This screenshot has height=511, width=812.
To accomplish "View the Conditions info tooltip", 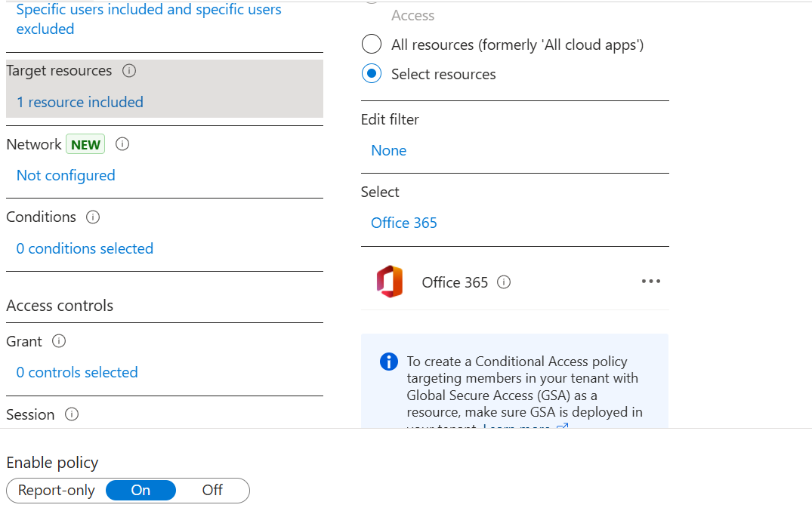I will 93,217.
